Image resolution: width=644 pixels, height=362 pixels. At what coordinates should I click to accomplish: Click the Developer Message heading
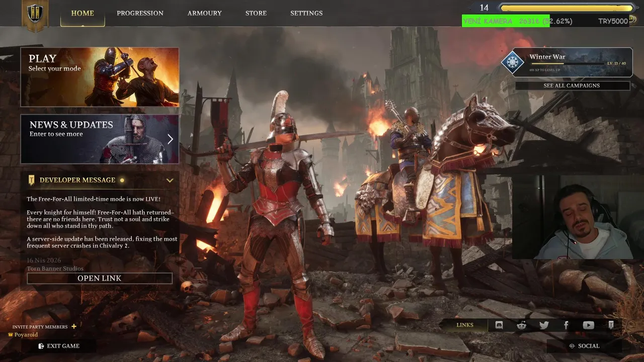pos(77,180)
